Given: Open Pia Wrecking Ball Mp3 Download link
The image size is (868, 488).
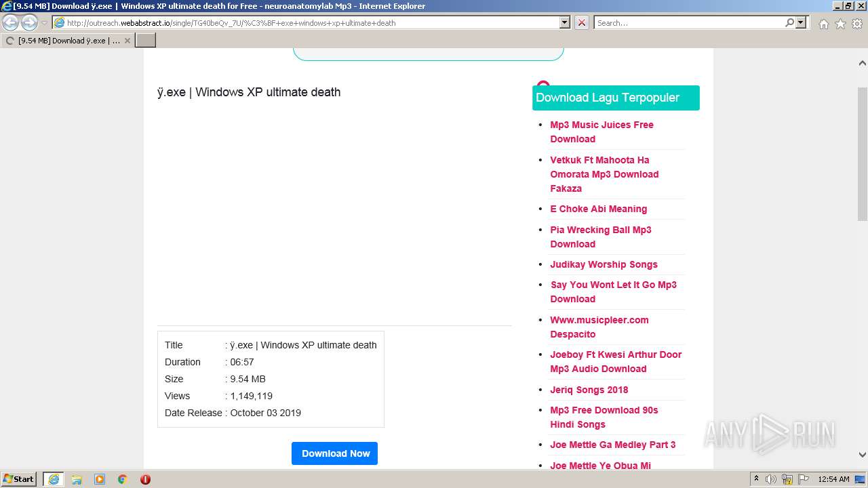Looking at the screenshot, I should 600,237.
